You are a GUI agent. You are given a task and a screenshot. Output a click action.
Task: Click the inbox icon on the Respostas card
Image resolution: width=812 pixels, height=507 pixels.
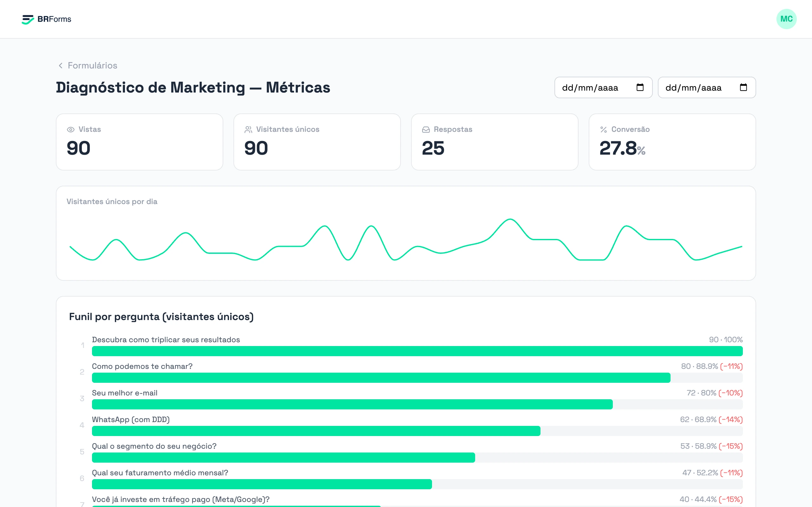(426, 129)
